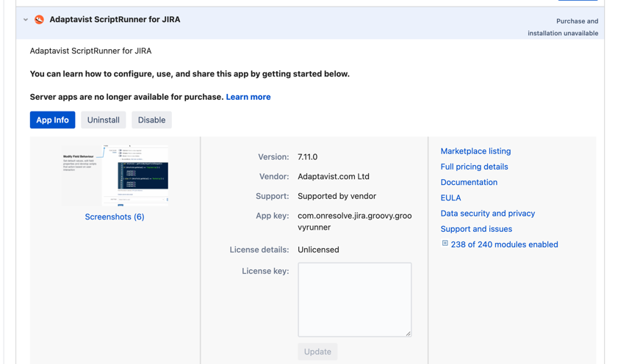Open the Screenshots (6) link

pyautogui.click(x=115, y=216)
